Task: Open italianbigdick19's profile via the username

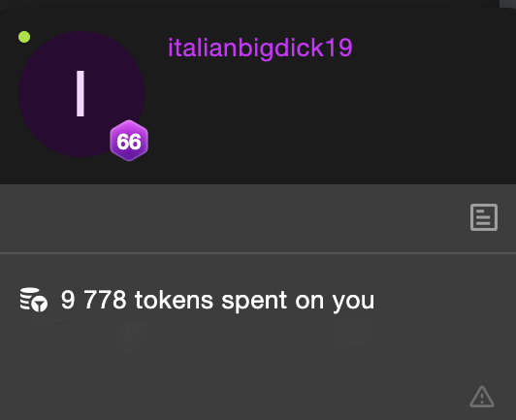Action: tap(260, 48)
